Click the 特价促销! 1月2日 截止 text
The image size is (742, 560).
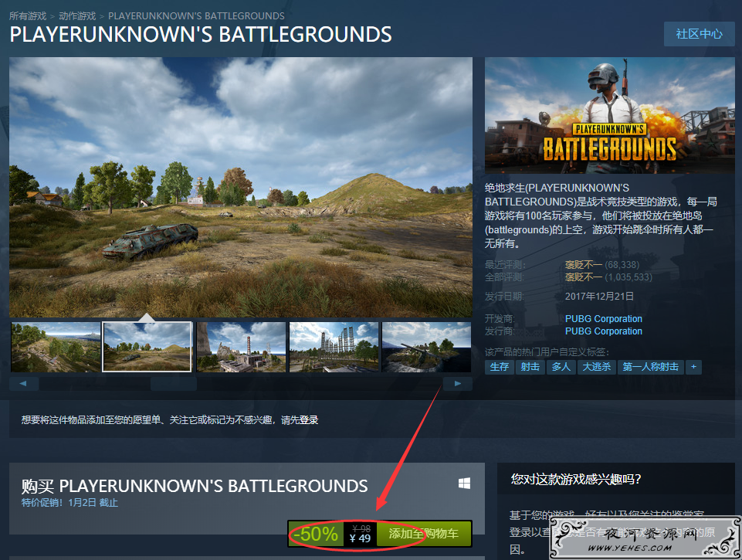point(69,503)
